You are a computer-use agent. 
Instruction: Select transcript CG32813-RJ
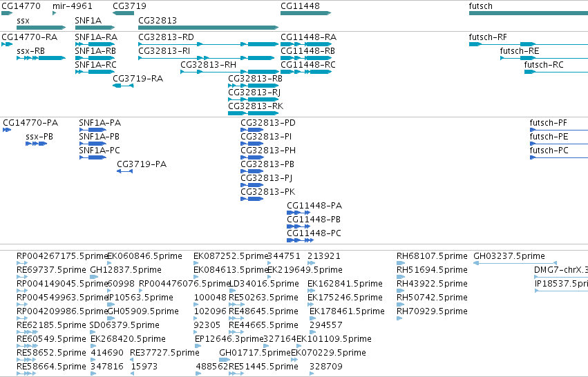pyautogui.click(x=254, y=93)
